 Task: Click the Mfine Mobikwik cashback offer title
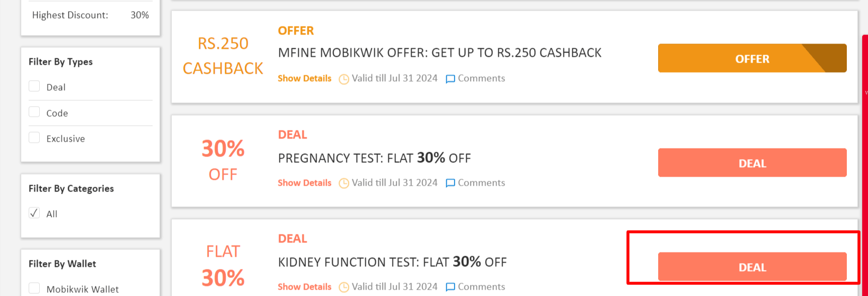coord(439,53)
